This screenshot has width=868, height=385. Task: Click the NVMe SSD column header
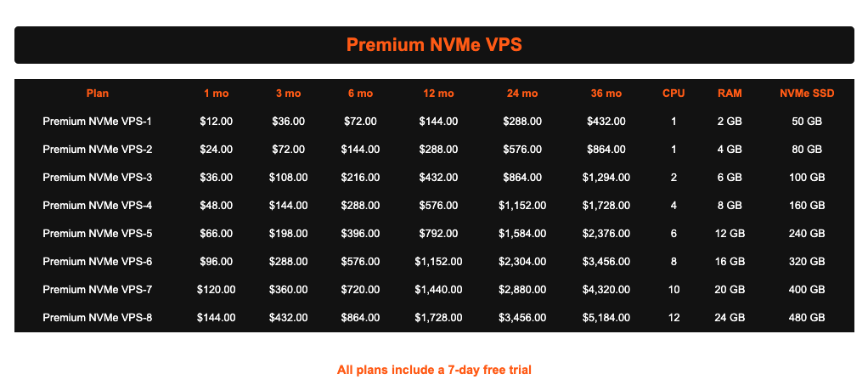point(807,93)
